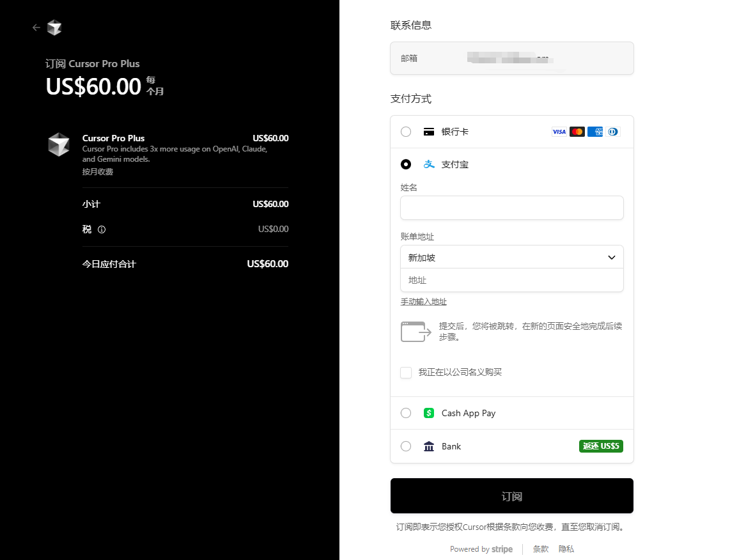Click the US$60.00 amount beside 今日应付合计
The width and height of the screenshot is (730, 560).
[x=268, y=264]
